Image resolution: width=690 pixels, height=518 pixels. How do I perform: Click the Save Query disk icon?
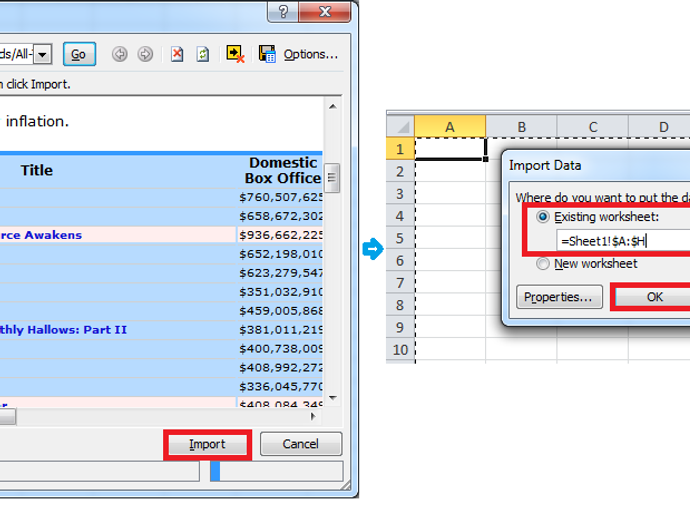tap(267, 54)
